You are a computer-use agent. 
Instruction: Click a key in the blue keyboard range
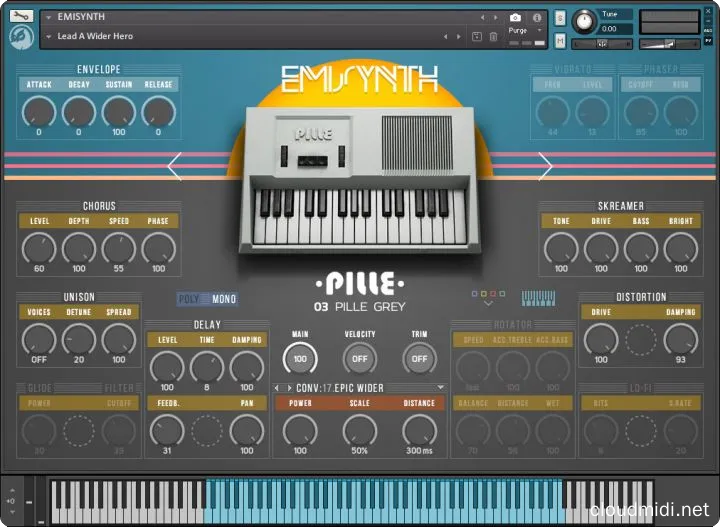point(380,495)
